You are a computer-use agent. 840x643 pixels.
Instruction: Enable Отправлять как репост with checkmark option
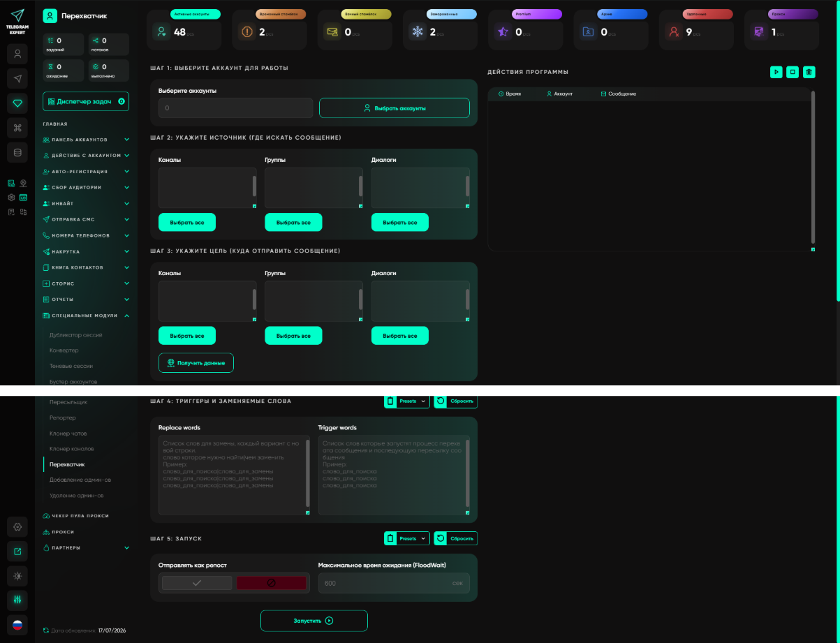coord(197,583)
